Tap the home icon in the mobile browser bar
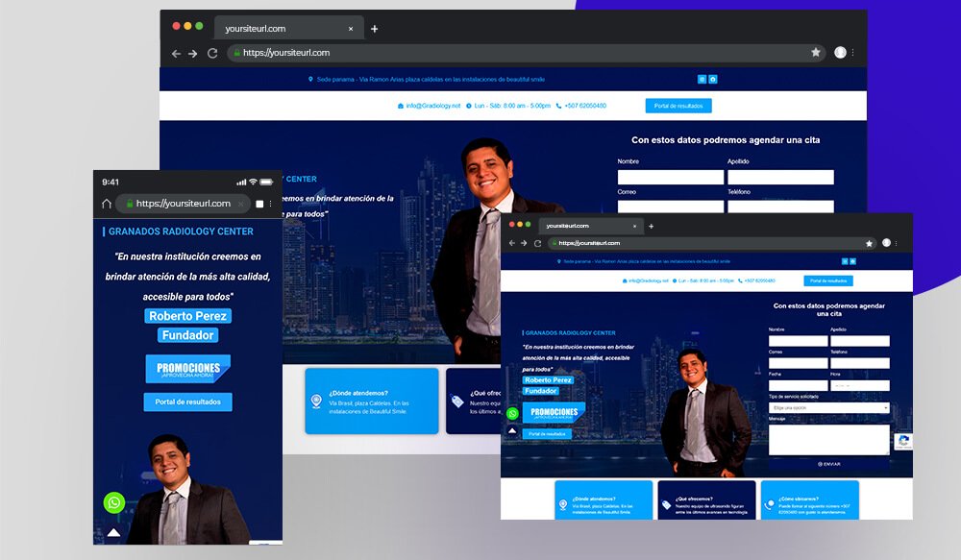 point(107,204)
